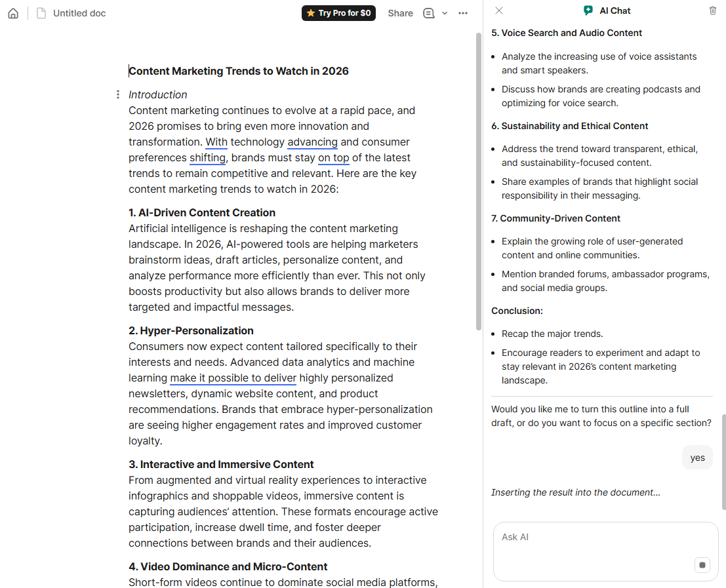Click the star icon inside Try Pro button
This screenshot has height=588, width=726.
pos(312,12)
